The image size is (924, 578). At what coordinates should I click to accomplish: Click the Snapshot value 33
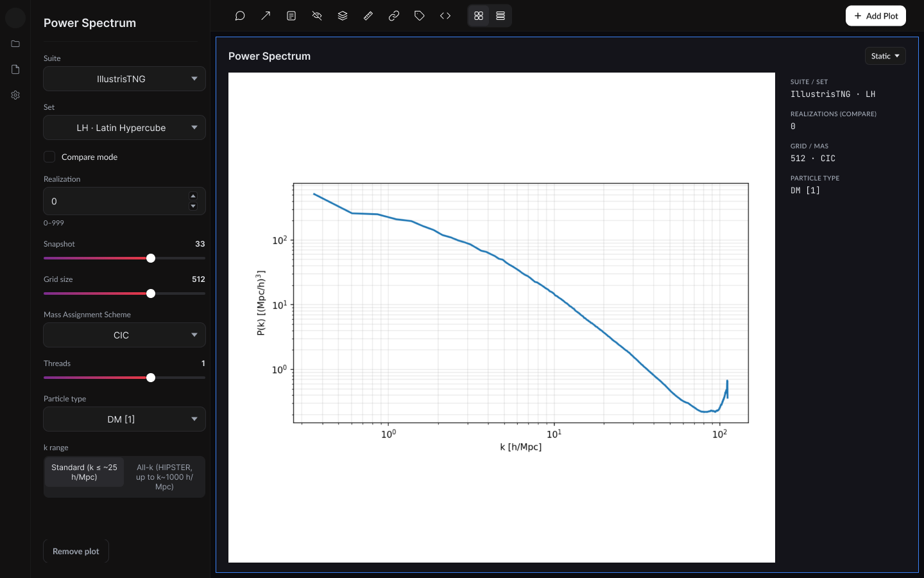point(200,244)
